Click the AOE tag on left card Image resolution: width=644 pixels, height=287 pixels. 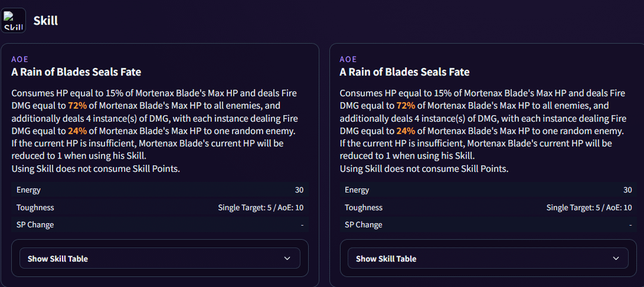(20, 59)
